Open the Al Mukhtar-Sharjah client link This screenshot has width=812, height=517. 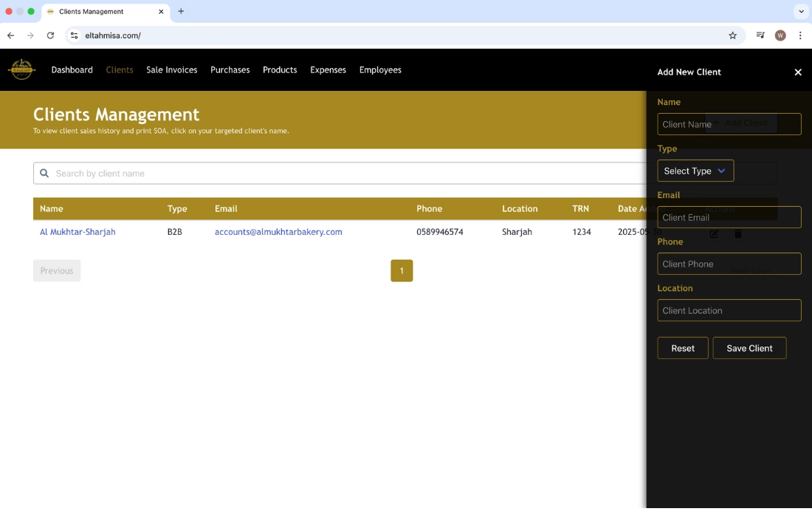pyautogui.click(x=78, y=232)
